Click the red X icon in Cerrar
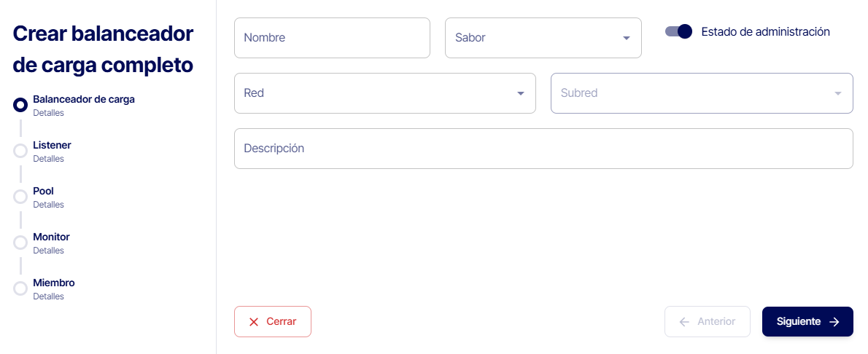 (254, 322)
